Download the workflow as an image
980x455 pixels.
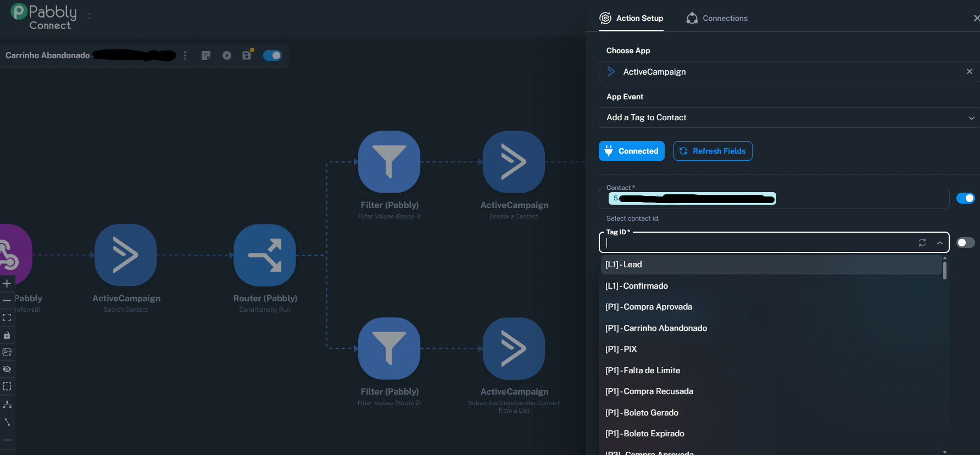7,352
